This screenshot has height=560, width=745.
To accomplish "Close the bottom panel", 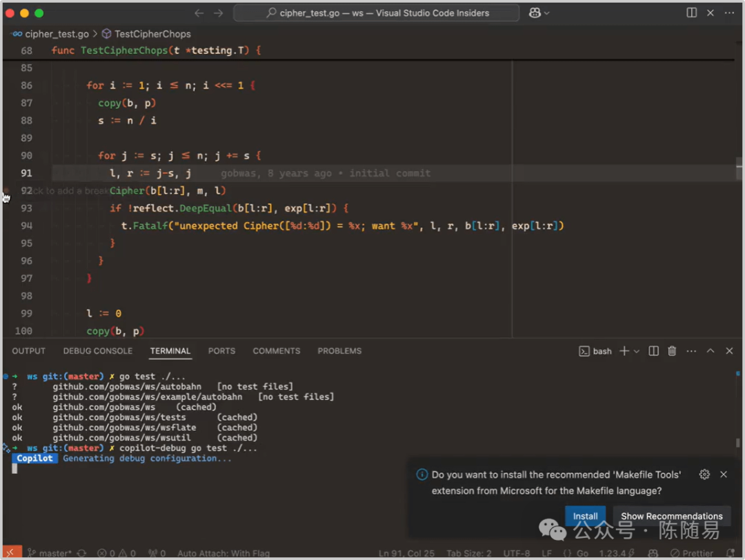I will click(729, 351).
